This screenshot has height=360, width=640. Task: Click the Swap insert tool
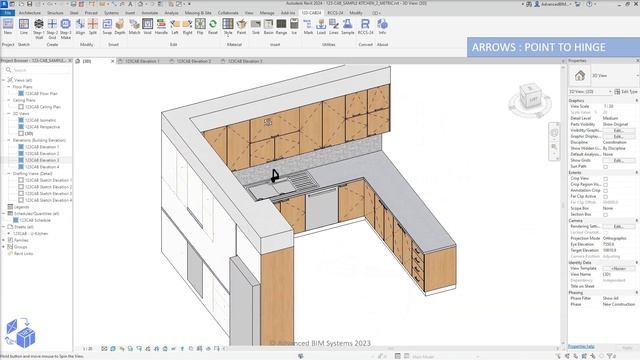[x=107, y=27]
